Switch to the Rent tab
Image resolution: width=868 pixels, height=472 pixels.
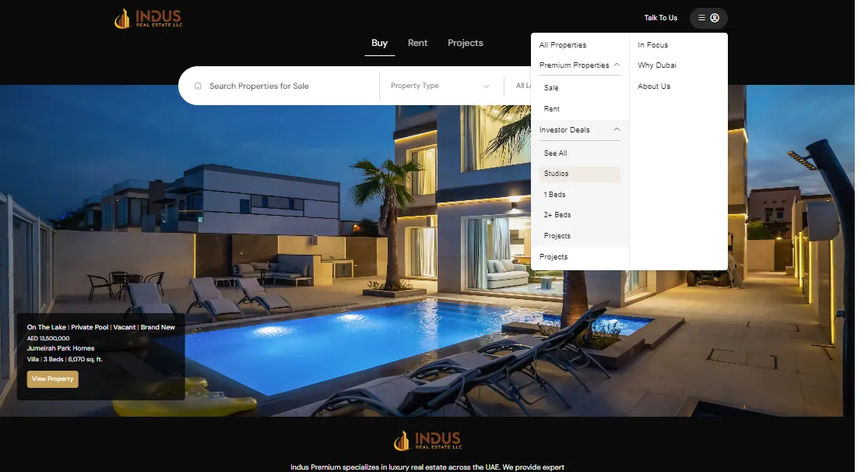[417, 43]
